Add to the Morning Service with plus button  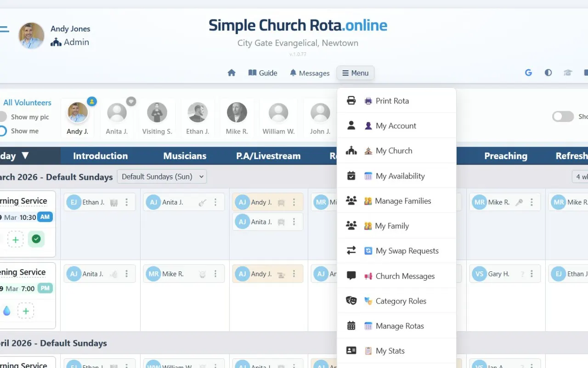click(16, 239)
